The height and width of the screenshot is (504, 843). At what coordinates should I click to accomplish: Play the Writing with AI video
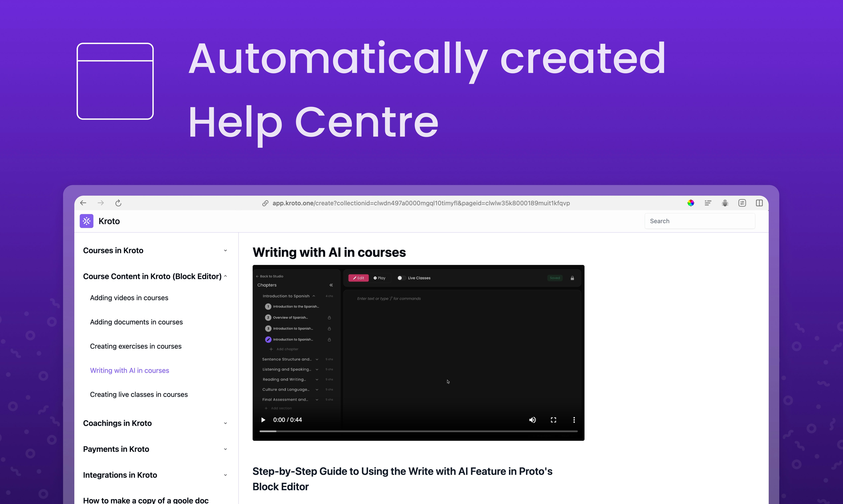263,420
